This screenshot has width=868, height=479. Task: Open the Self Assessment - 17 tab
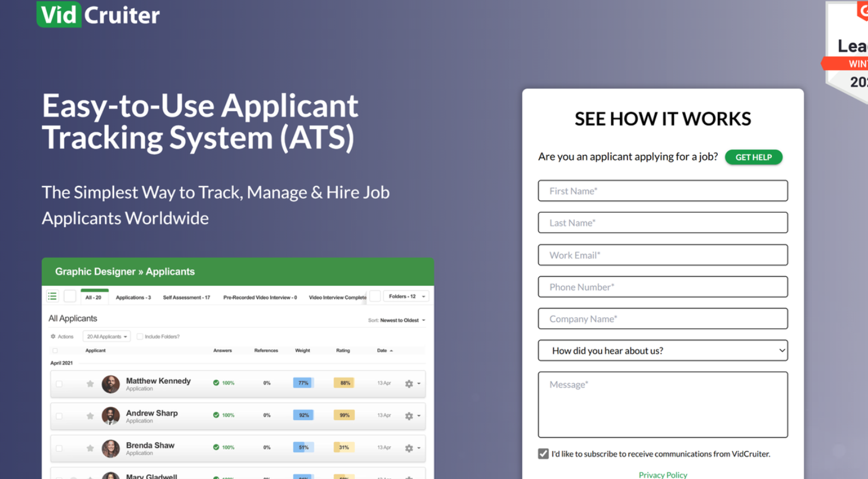click(186, 297)
